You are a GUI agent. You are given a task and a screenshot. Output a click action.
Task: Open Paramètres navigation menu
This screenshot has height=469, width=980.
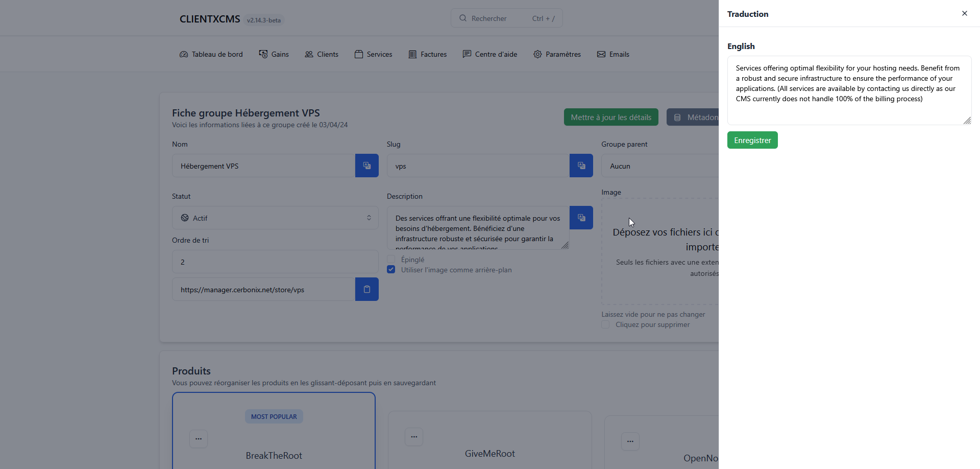pyautogui.click(x=557, y=54)
